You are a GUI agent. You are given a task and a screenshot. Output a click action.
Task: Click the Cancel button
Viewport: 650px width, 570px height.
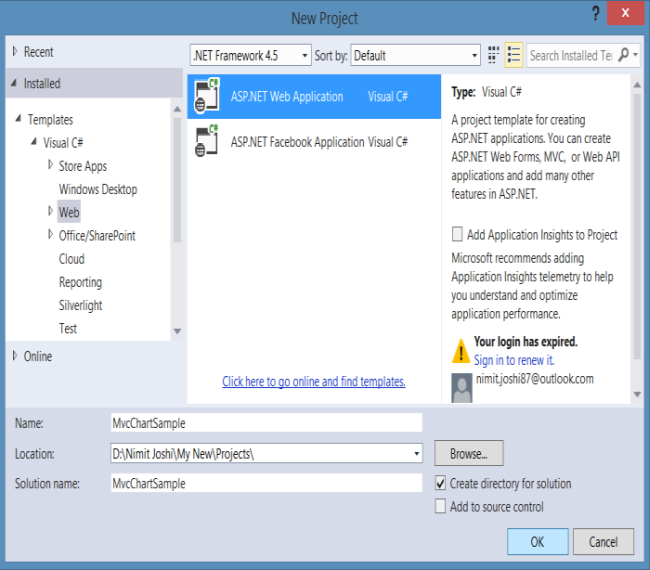click(604, 541)
